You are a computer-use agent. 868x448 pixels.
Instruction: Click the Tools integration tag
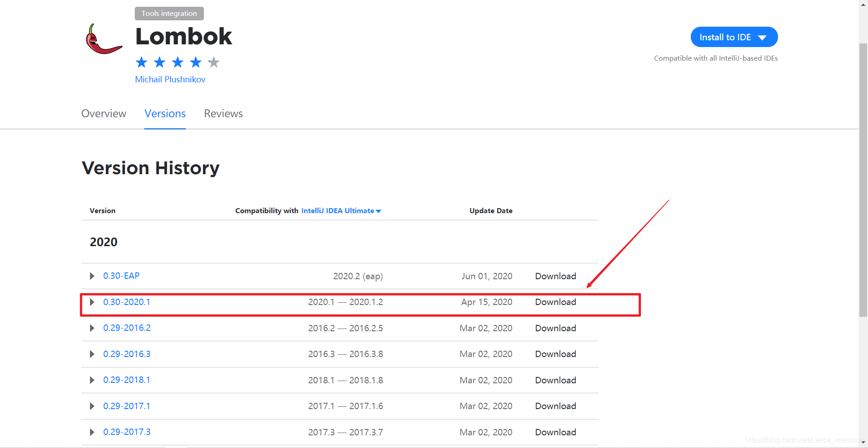pos(169,14)
